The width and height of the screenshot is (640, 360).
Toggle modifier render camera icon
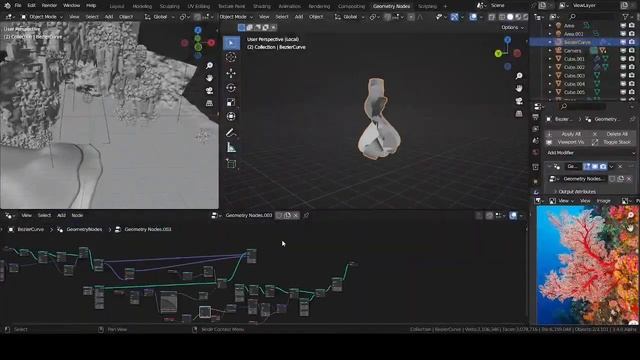[603, 167]
